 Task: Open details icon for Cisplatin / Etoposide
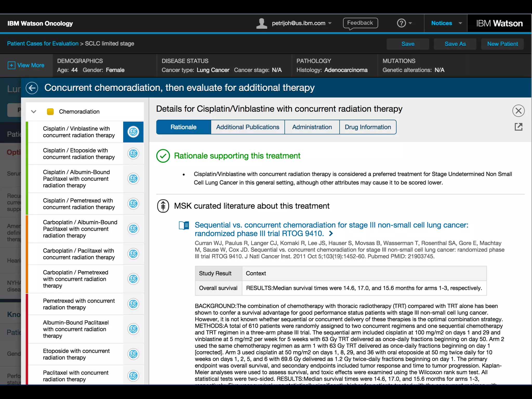click(x=133, y=154)
